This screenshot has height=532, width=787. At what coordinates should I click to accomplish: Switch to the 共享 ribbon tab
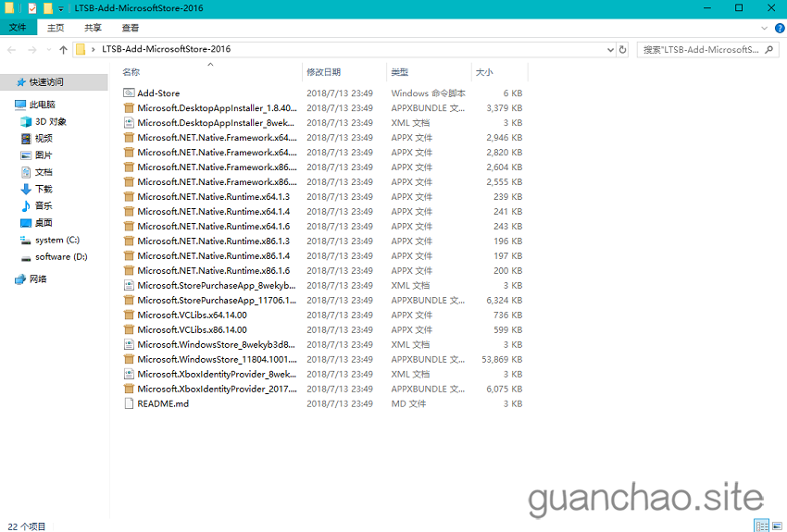click(93, 28)
